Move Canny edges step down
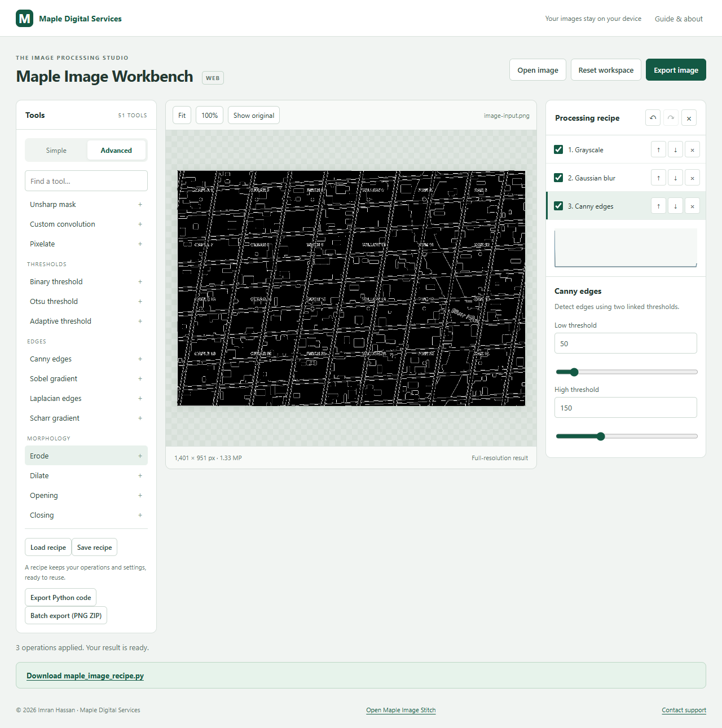 [x=675, y=206]
